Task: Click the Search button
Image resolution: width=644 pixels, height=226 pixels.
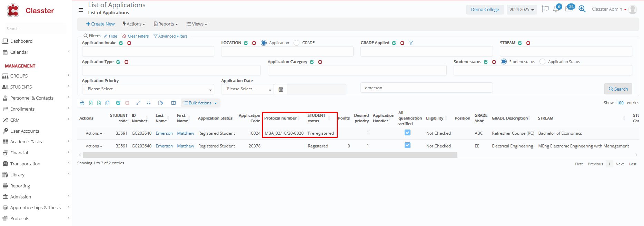Action: click(x=618, y=89)
